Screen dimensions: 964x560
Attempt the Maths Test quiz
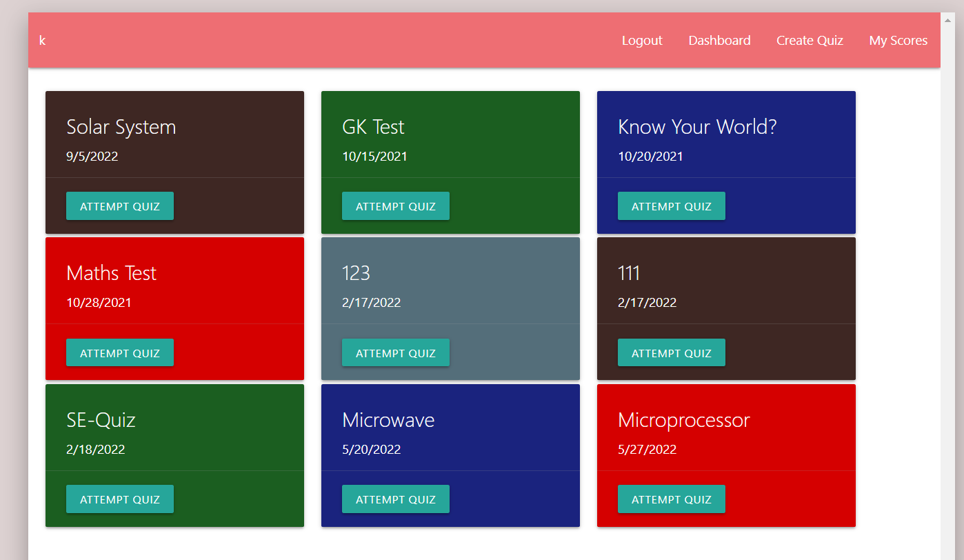pos(120,352)
